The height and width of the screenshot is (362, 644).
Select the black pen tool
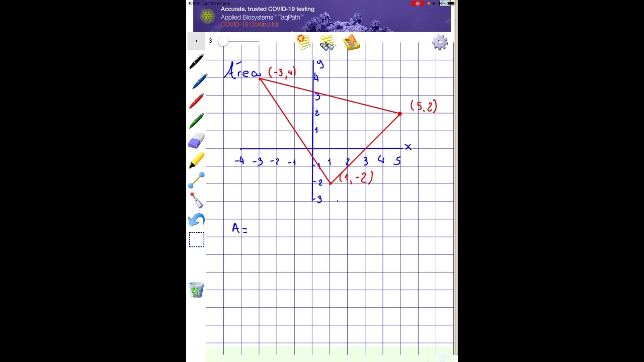196,61
